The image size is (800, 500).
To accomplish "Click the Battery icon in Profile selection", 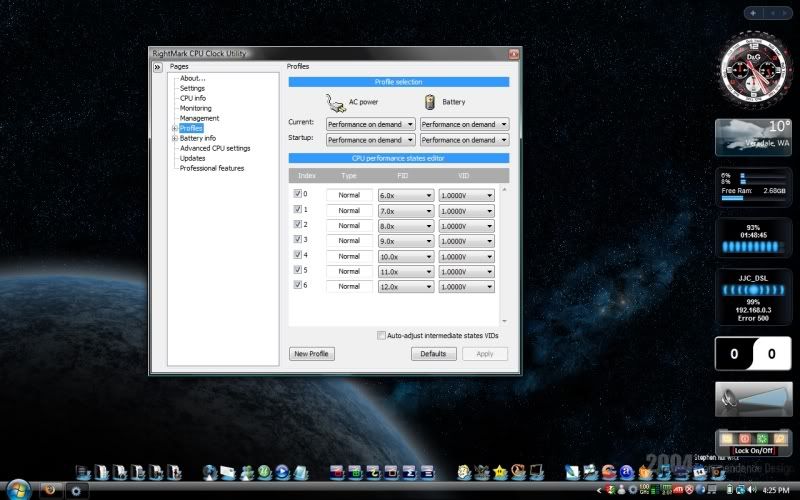I will [x=430, y=102].
